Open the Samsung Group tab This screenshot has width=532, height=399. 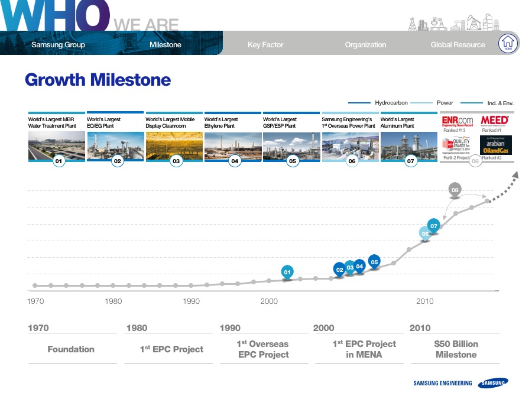58,44
